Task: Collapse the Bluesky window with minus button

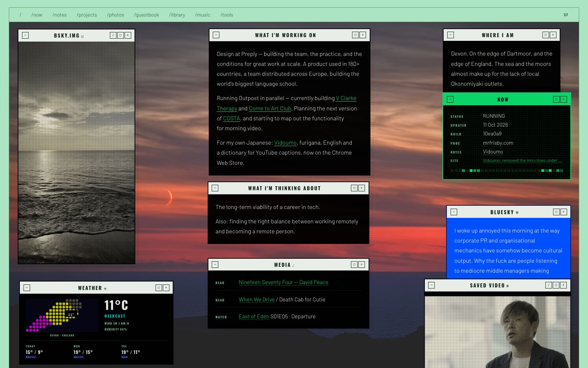Action: (454, 212)
